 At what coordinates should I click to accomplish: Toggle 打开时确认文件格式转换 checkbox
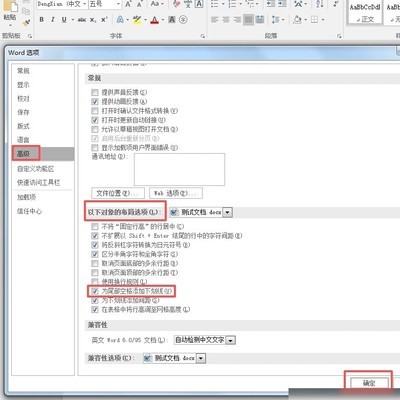tap(95, 111)
